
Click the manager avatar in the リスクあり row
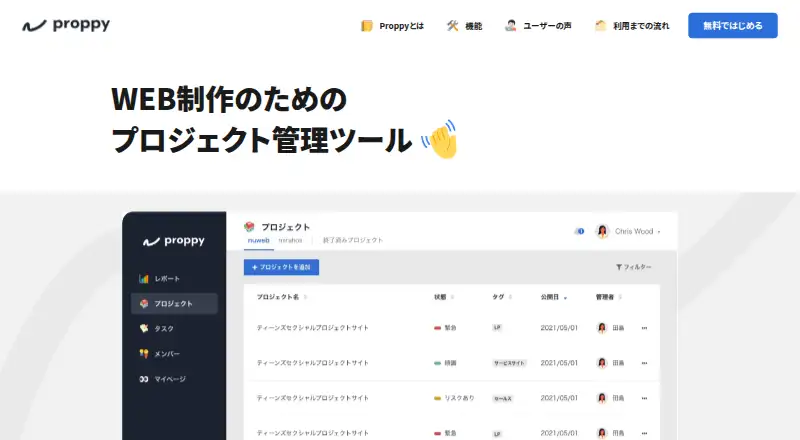602,398
